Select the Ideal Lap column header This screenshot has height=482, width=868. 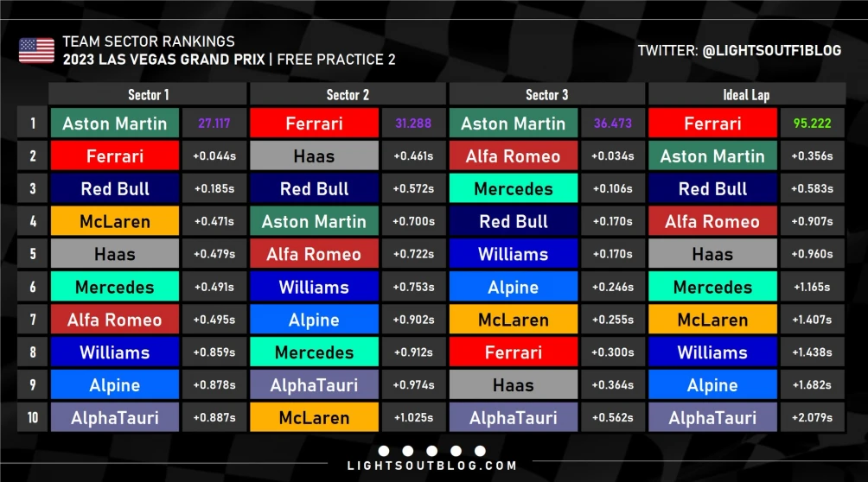coord(746,95)
